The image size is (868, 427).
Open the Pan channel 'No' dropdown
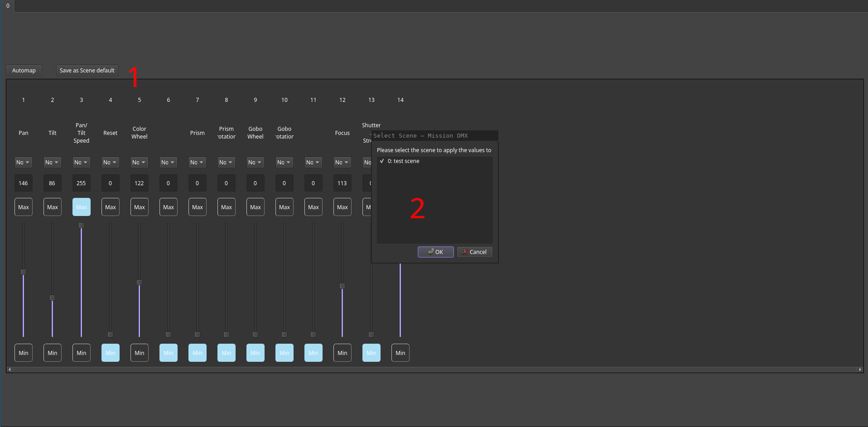pos(23,163)
